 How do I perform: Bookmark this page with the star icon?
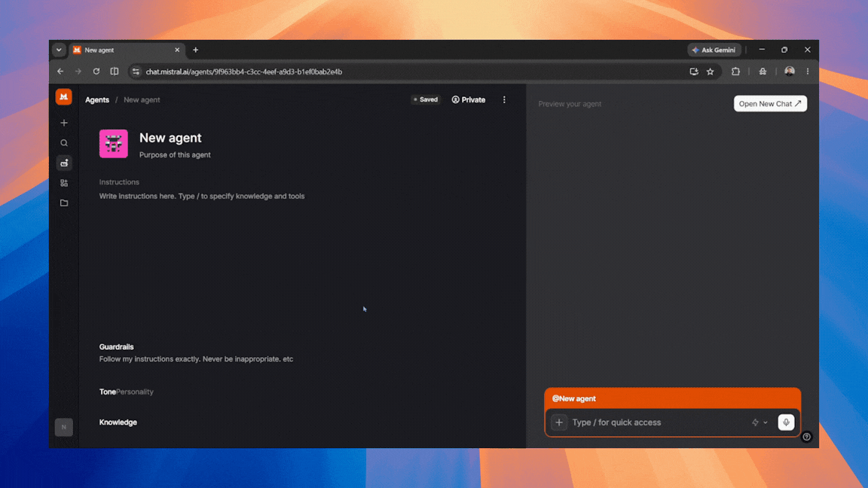(711, 72)
